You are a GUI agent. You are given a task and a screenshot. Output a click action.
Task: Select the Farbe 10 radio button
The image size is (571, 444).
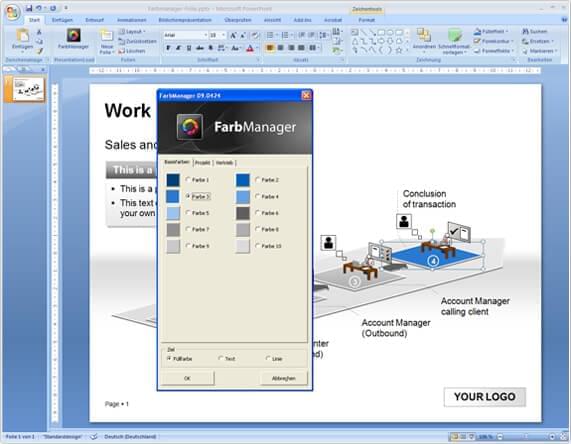tap(257, 245)
